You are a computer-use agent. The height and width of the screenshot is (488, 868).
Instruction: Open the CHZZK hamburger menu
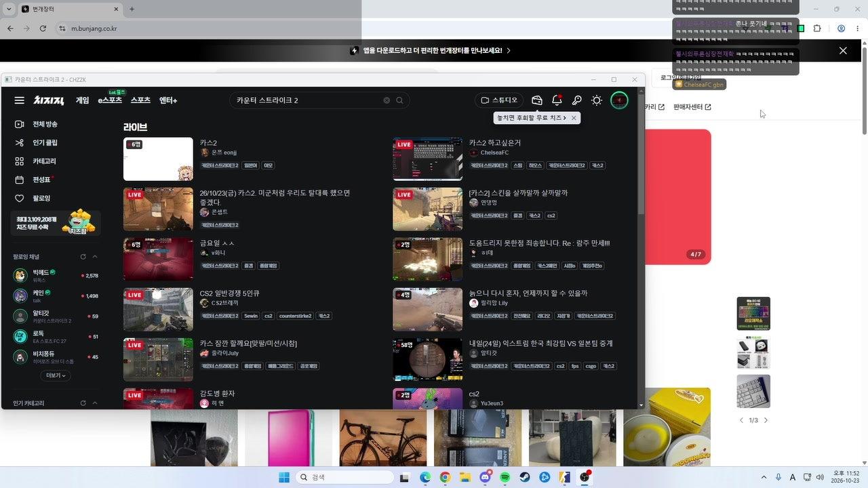coord(19,100)
